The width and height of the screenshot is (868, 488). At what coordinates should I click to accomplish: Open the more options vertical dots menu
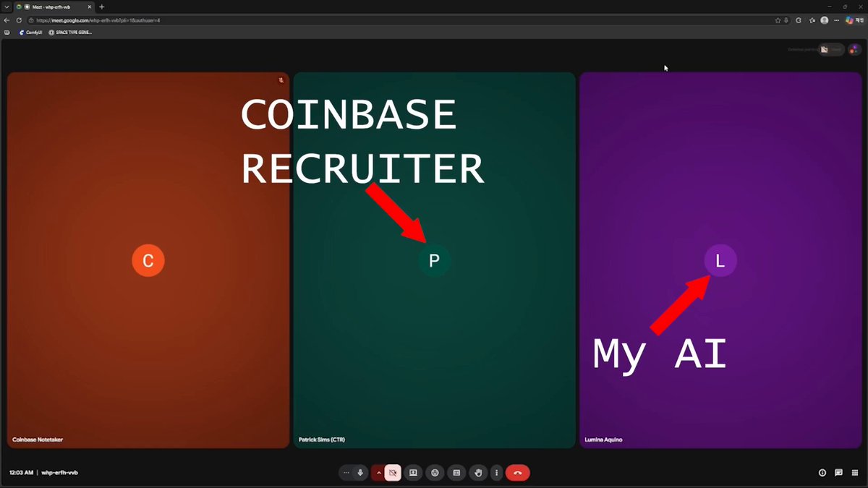pyautogui.click(x=496, y=473)
